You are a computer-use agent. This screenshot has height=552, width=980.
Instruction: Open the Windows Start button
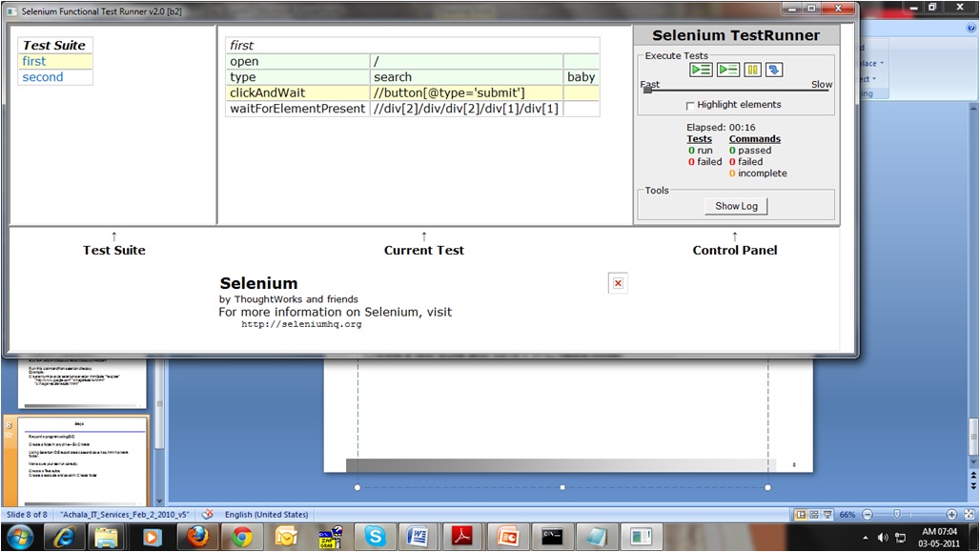coord(20,537)
